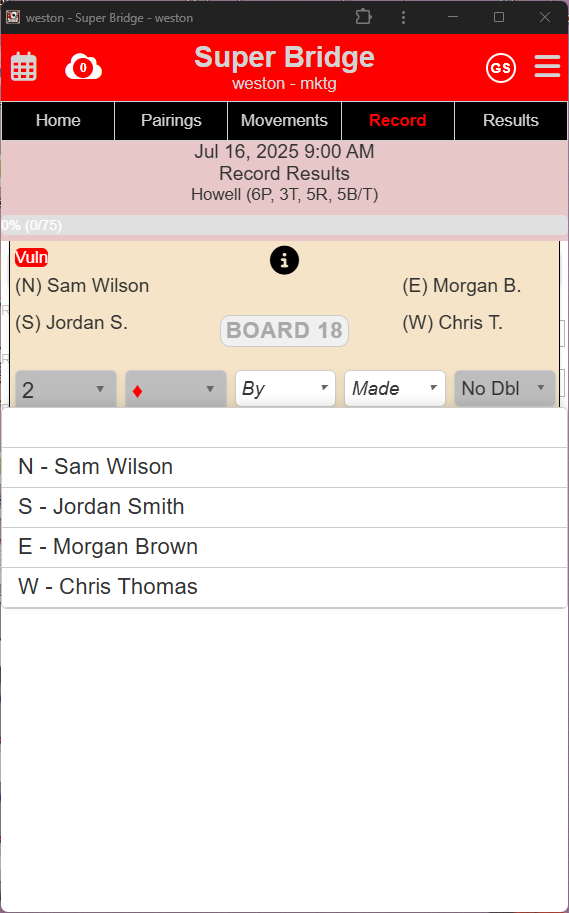
Task: Open the GS user profile circle
Action: (x=501, y=68)
